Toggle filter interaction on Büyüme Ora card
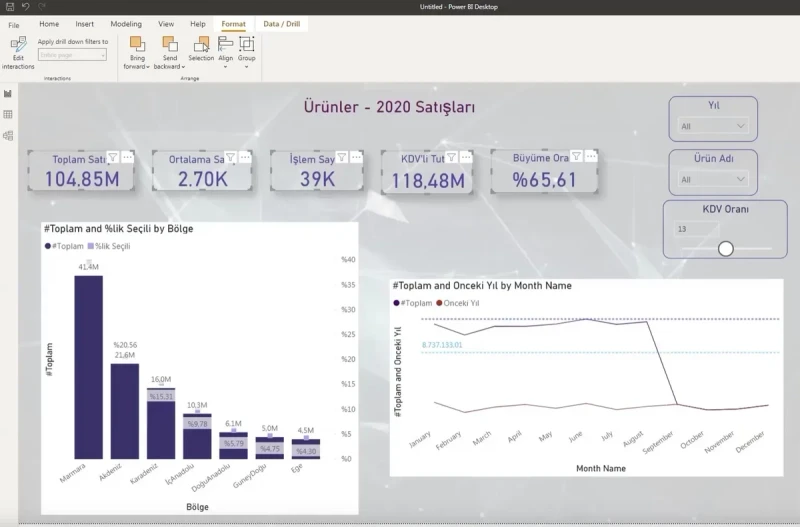This screenshot has width=800, height=527. pyautogui.click(x=576, y=156)
